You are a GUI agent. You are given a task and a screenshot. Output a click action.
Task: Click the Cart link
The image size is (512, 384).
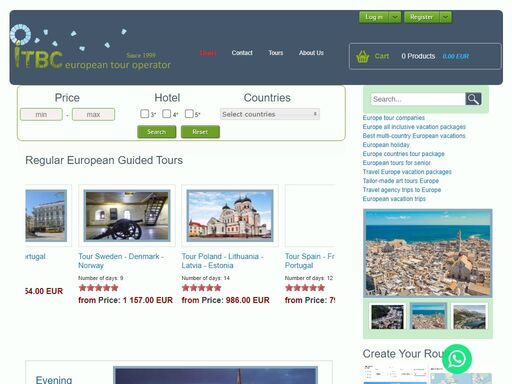382,56
